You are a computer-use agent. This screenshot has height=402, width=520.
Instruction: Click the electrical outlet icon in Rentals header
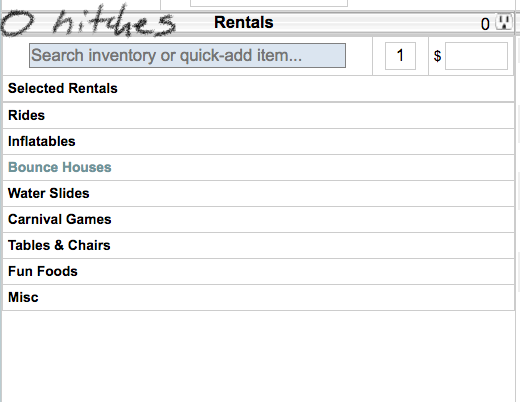[x=504, y=22]
